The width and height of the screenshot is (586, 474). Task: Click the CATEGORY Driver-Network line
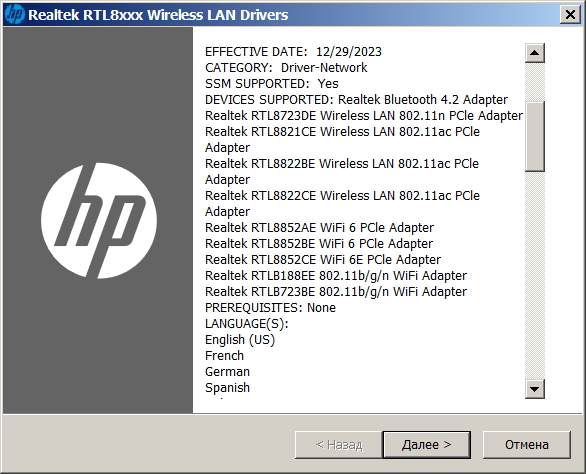tap(286, 68)
